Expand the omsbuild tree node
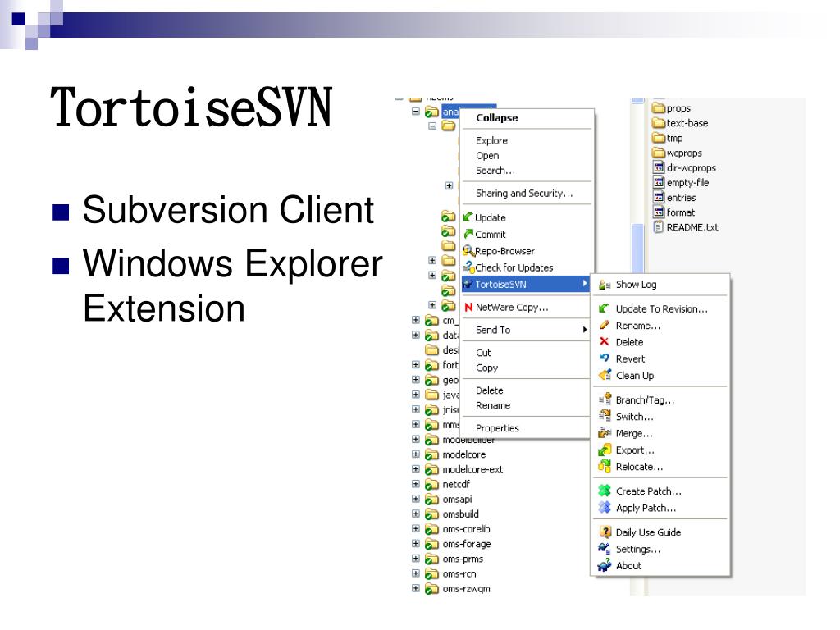The height and width of the screenshot is (630, 840). (415, 514)
